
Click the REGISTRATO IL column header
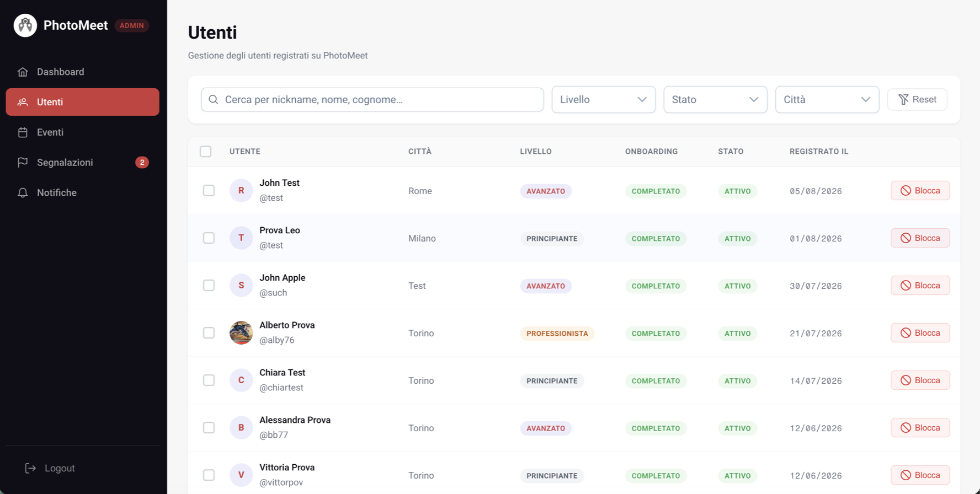pos(819,152)
